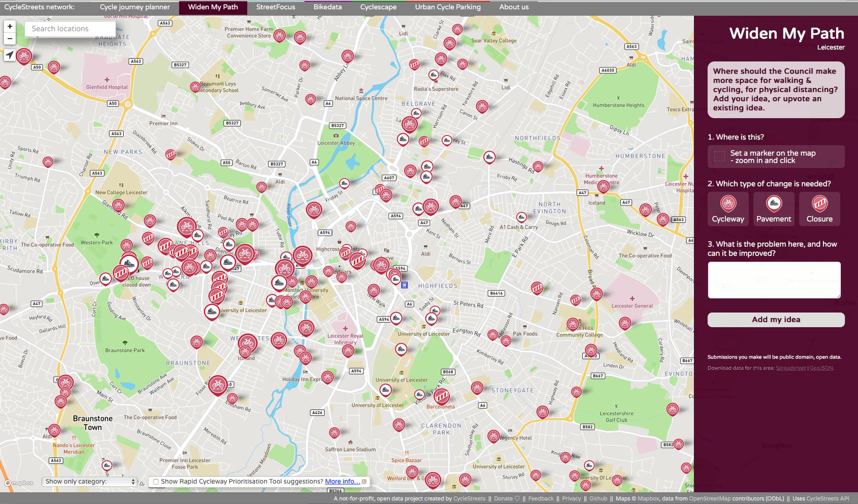The width and height of the screenshot is (858, 504).
Task: Open the OpenStreetMap footer link
Action: click(710, 498)
